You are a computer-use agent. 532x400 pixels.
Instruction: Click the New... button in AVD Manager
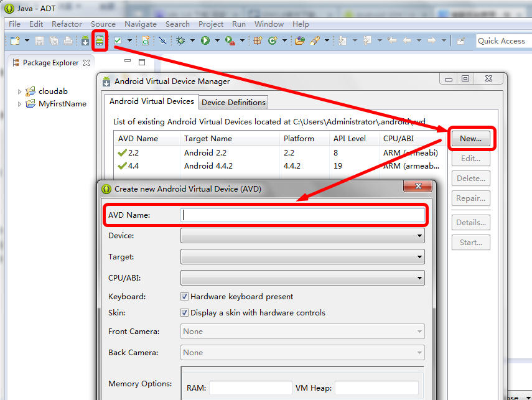pyautogui.click(x=470, y=139)
